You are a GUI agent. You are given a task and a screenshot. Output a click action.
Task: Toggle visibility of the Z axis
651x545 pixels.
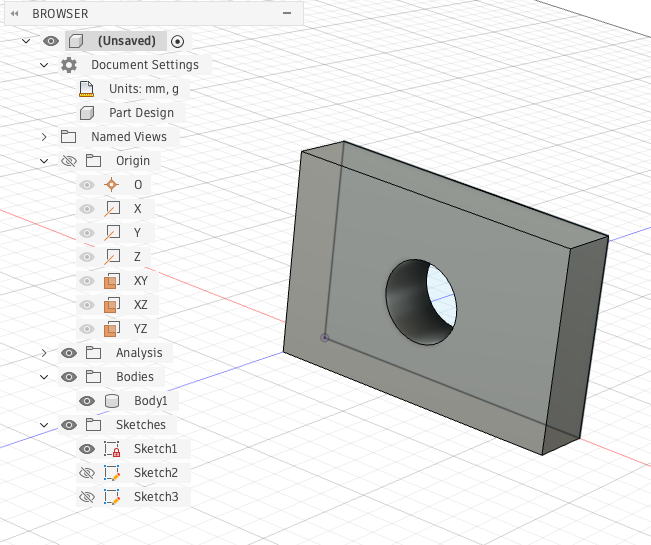tap(87, 257)
